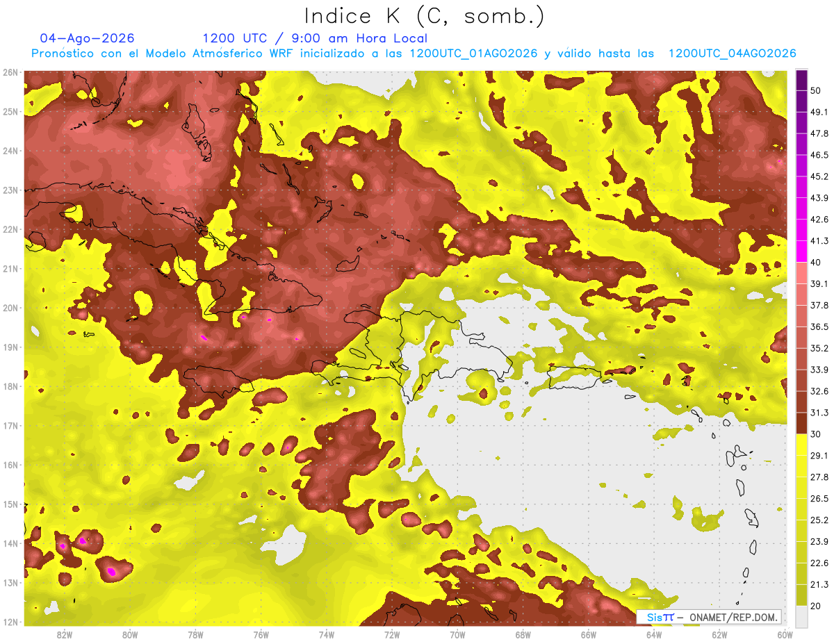Click the colorbar value 50
The image size is (834, 644).
pos(817,92)
